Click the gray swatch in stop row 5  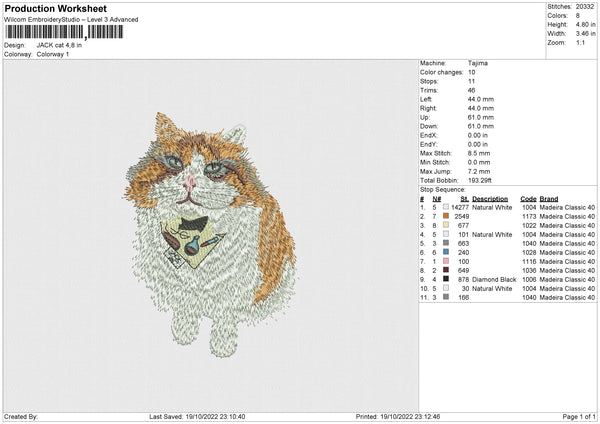(x=446, y=243)
